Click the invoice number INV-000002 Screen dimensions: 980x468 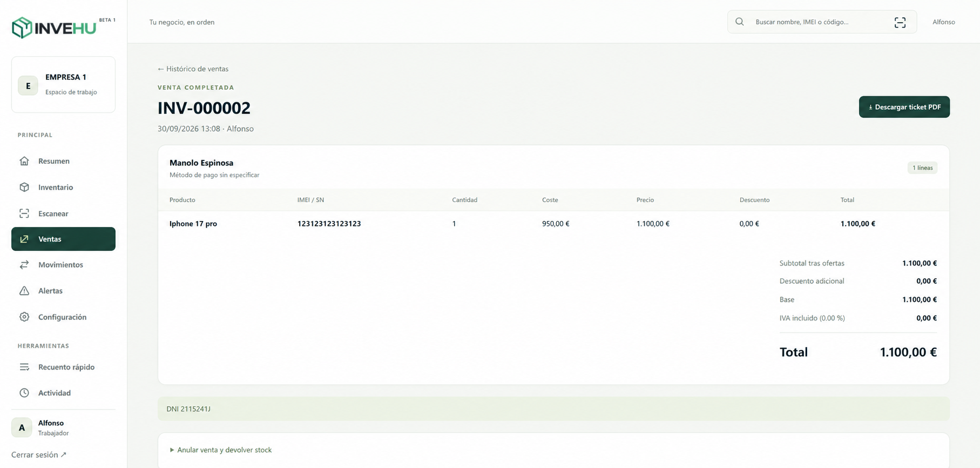point(204,108)
